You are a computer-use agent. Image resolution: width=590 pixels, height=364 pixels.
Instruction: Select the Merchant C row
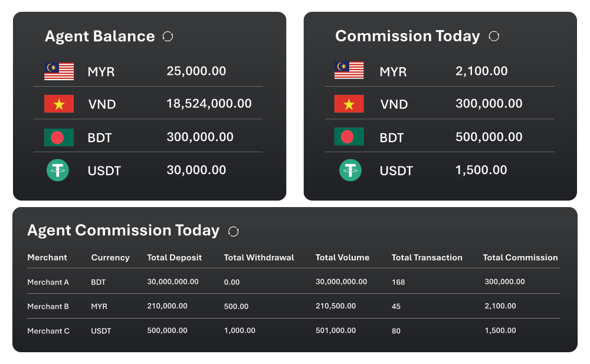pyautogui.click(x=293, y=330)
